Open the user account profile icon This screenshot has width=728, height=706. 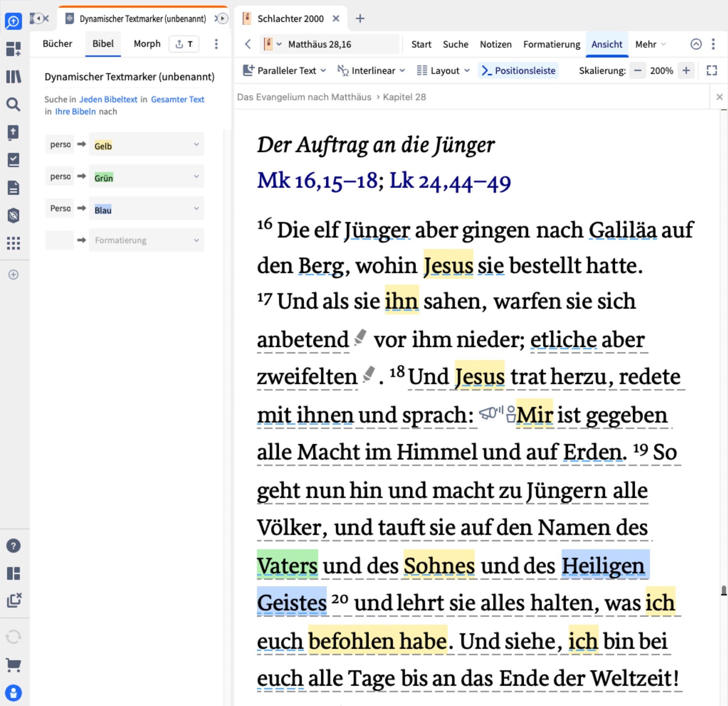point(14,693)
